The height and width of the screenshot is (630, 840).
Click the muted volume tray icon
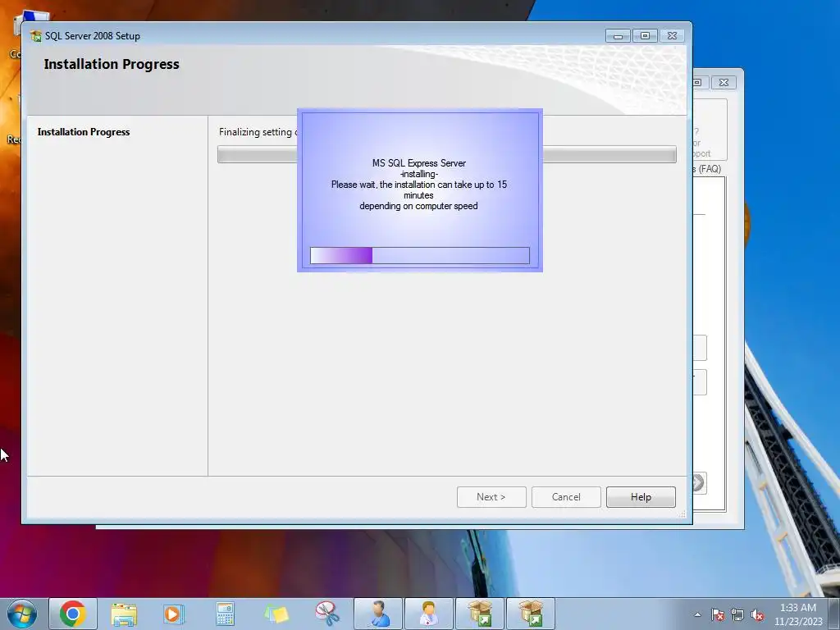[x=757, y=614]
